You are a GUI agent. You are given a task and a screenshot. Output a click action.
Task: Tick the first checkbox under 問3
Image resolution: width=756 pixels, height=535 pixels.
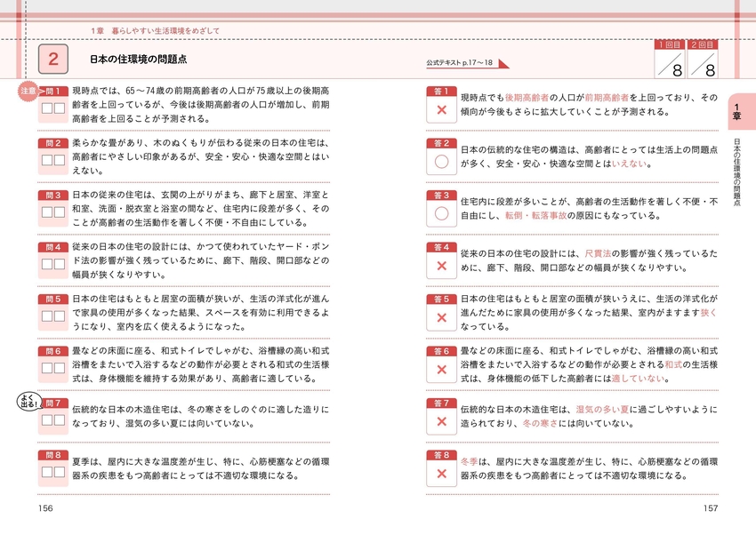coord(47,212)
